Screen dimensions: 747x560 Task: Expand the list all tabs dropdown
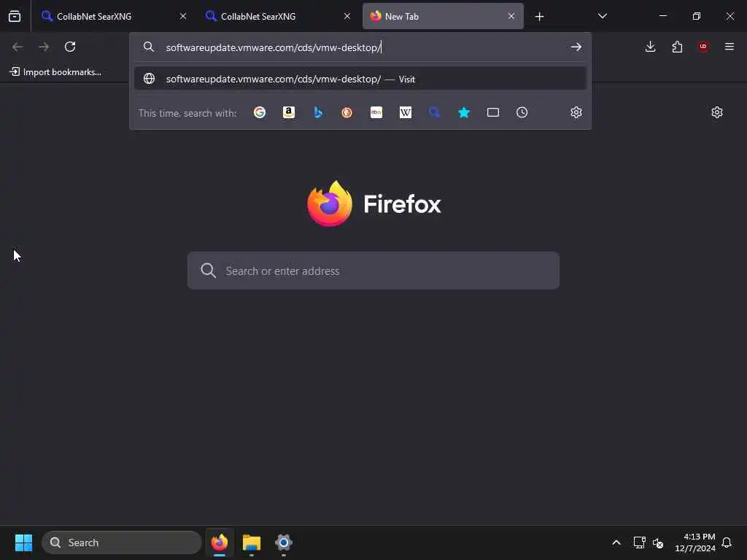(602, 16)
